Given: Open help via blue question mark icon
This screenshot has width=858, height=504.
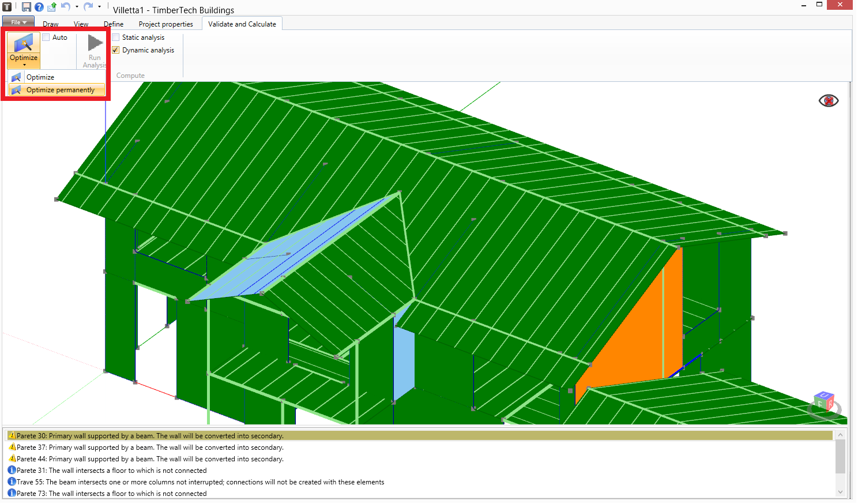Looking at the screenshot, I should [x=39, y=7].
